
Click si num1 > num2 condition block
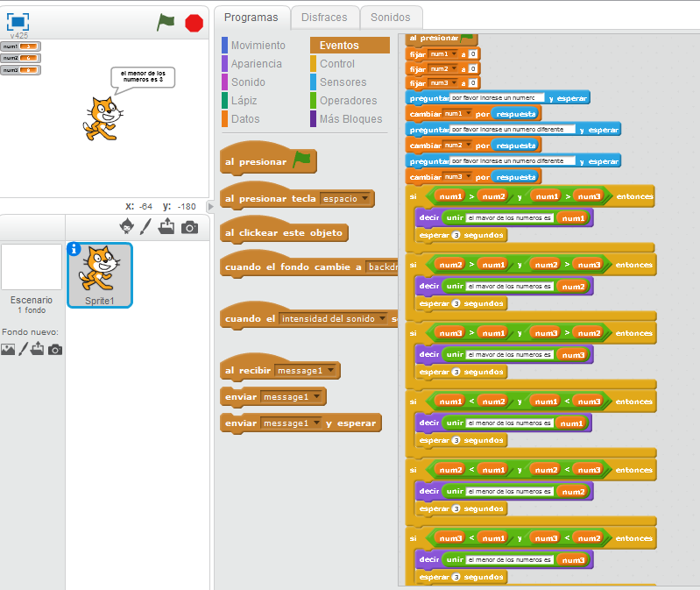(519, 196)
